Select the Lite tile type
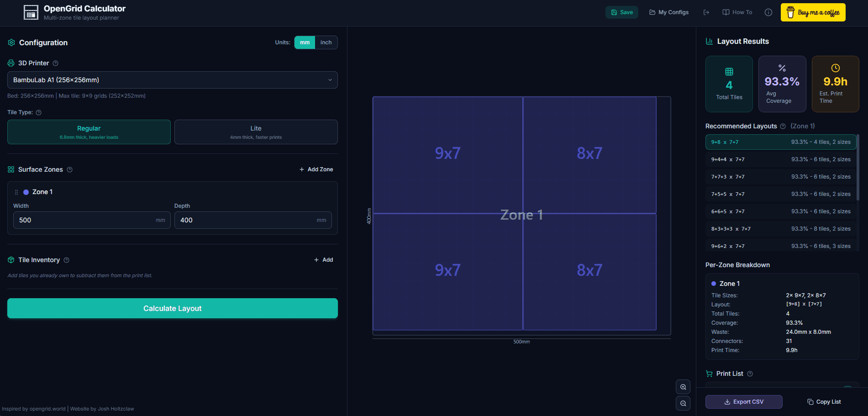The image size is (868, 416). 256,132
